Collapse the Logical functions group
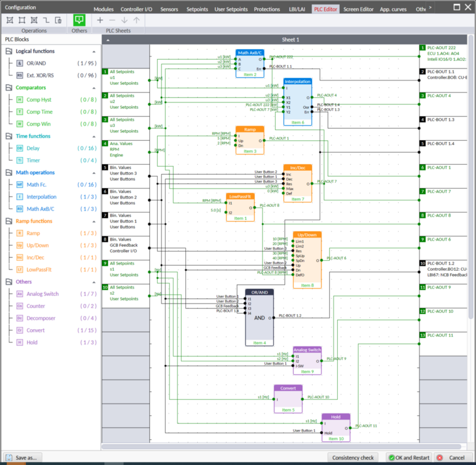Viewport: 476px width, 465px height. point(94,52)
